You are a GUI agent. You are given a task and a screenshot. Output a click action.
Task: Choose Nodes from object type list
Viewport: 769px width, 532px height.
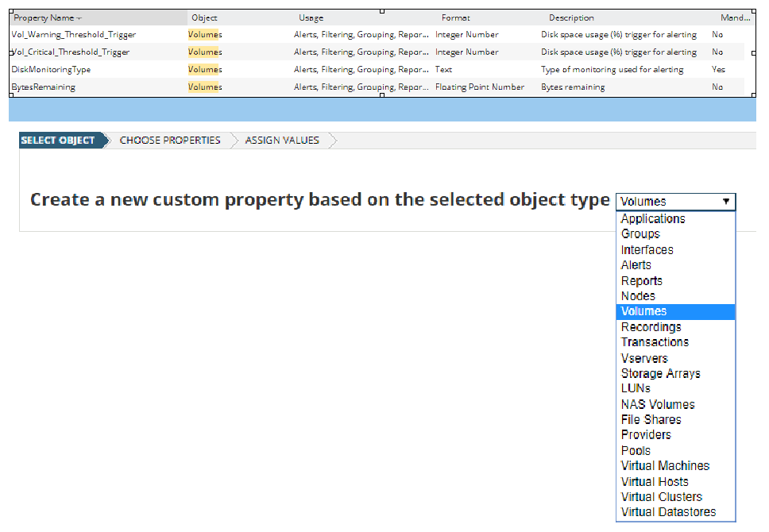point(675,296)
